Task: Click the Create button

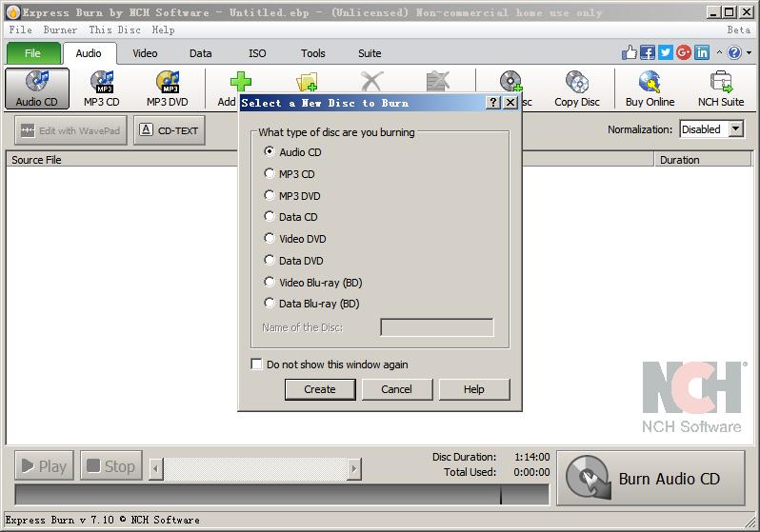Action: click(x=320, y=389)
